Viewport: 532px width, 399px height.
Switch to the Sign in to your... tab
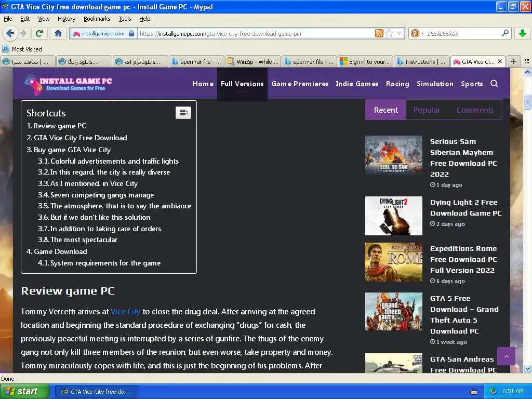[365, 62]
